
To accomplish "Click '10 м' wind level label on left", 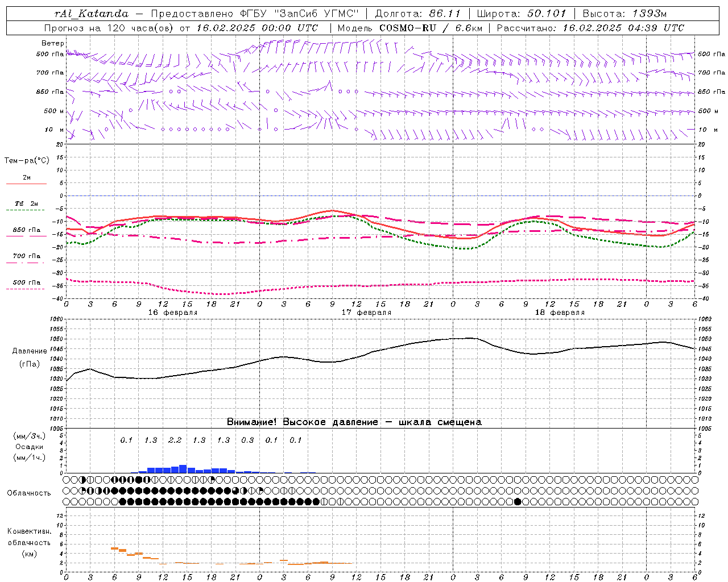I will click(55, 130).
